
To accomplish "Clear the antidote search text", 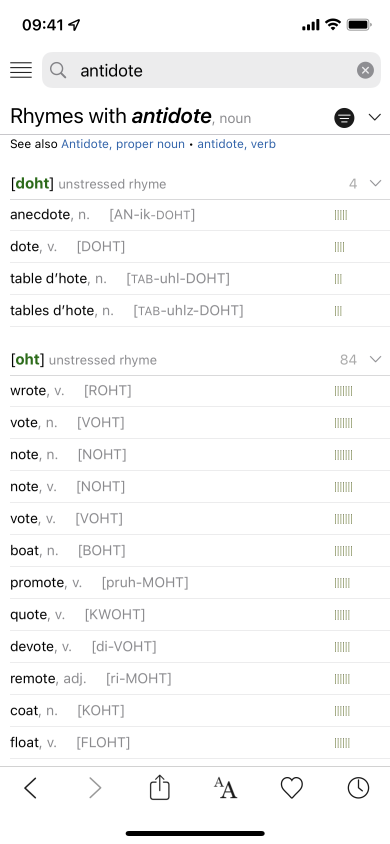I will pos(365,70).
